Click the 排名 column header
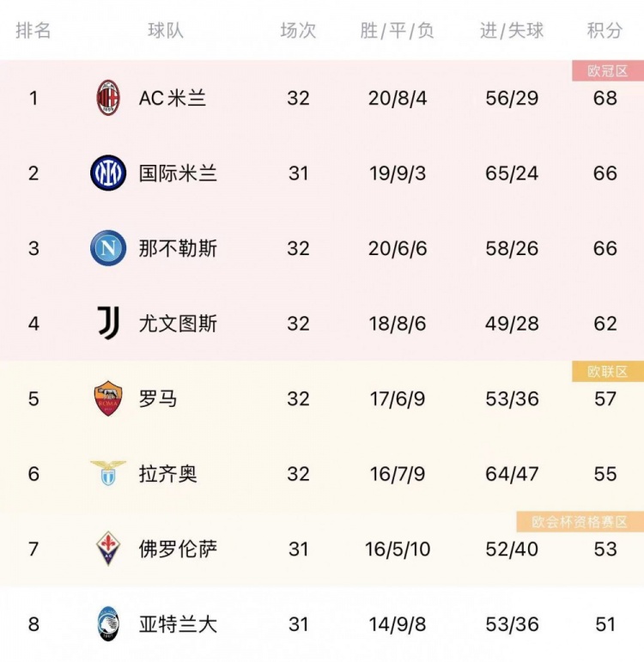Image resolution: width=644 pixels, height=662 pixels. point(33,31)
